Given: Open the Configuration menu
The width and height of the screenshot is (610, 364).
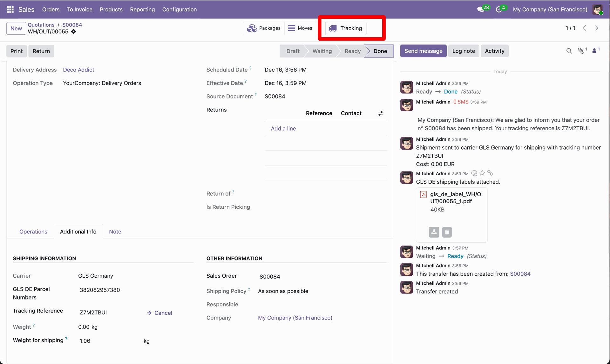Looking at the screenshot, I should pyautogui.click(x=180, y=10).
